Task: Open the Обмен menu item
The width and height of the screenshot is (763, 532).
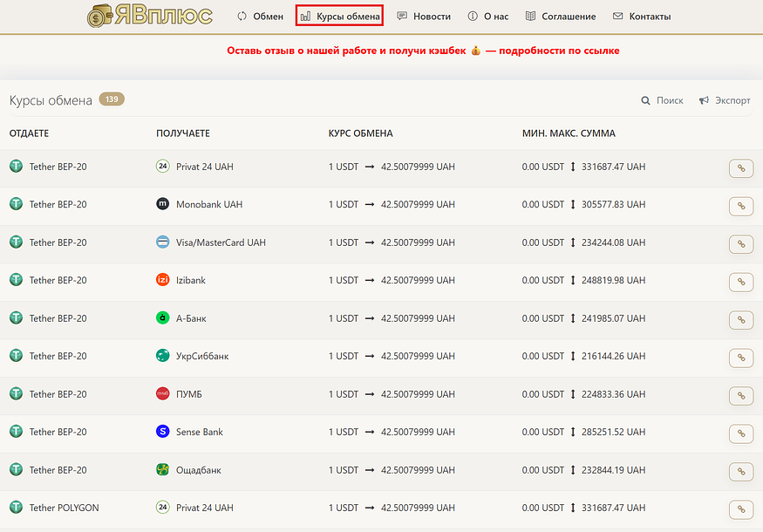Action: point(261,17)
